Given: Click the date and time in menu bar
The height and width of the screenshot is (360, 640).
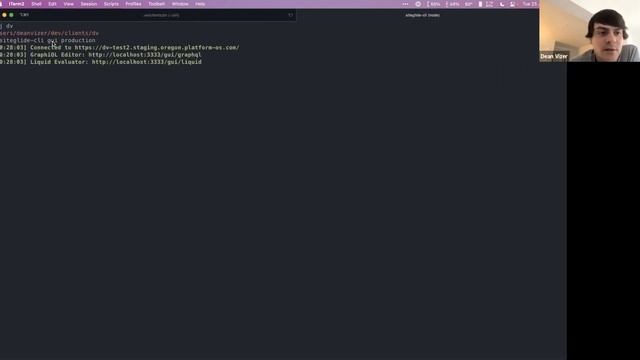Looking at the screenshot, I should [x=530, y=4].
